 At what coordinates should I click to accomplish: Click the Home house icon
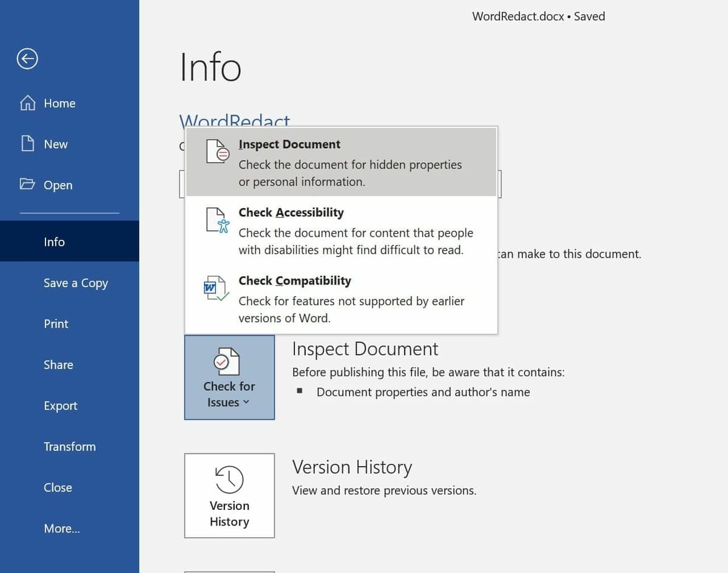pos(27,103)
